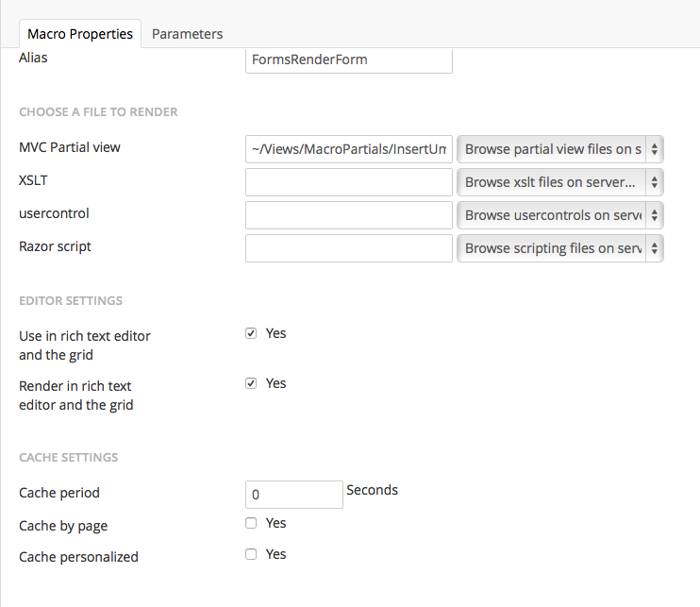Click the Cache period seconds field
The width and height of the screenshot is (700, 607).
294,495
